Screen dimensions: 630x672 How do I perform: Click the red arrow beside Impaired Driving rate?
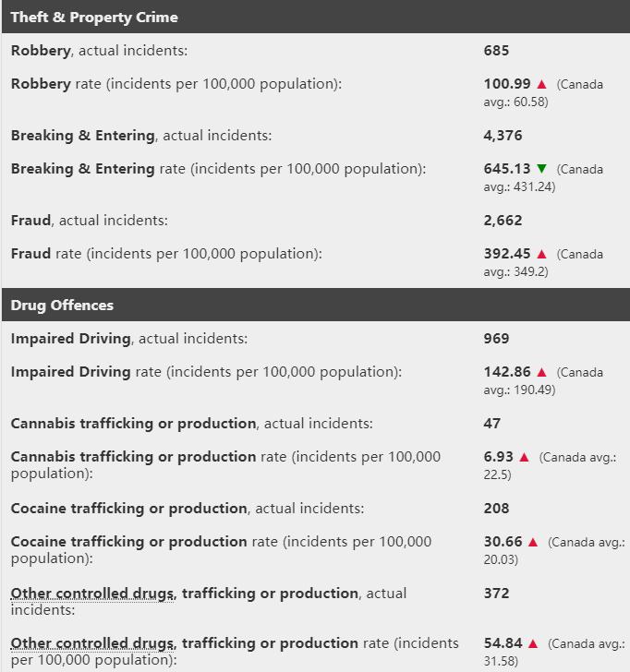click(541, 373)
